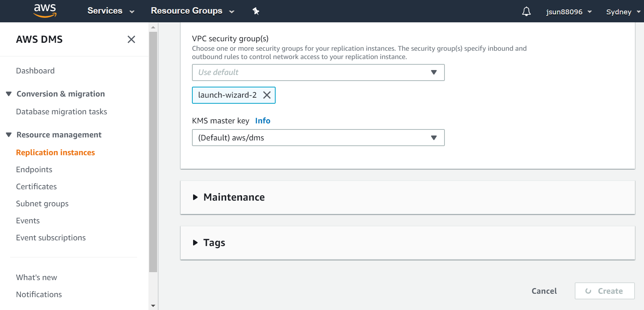
Task: Open the notifications bell icon
Action: pos(526,11)
